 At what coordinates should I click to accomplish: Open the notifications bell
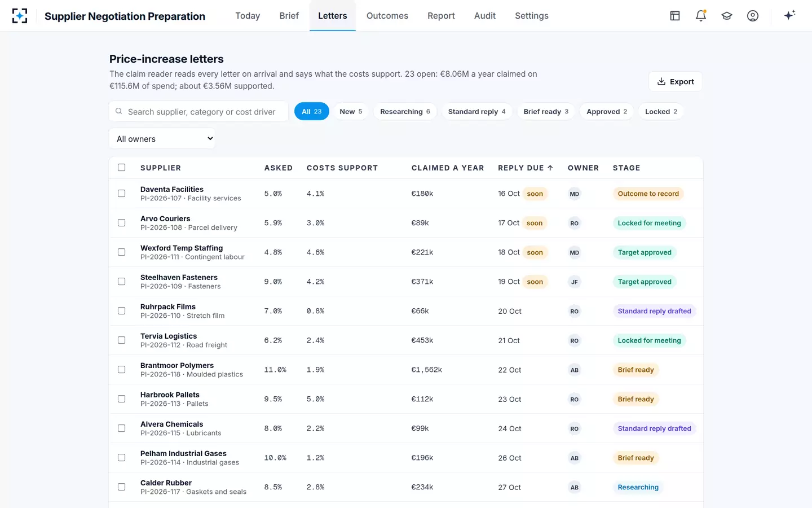pos(701,16)
